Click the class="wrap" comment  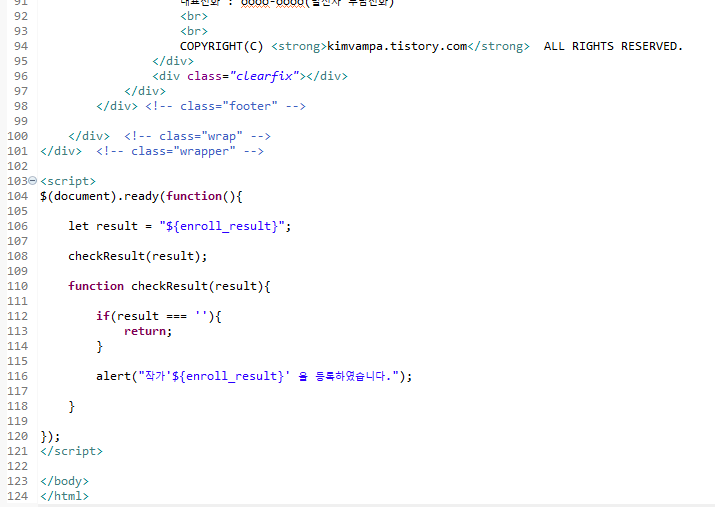pyautogui.click(x=197, y=136)
